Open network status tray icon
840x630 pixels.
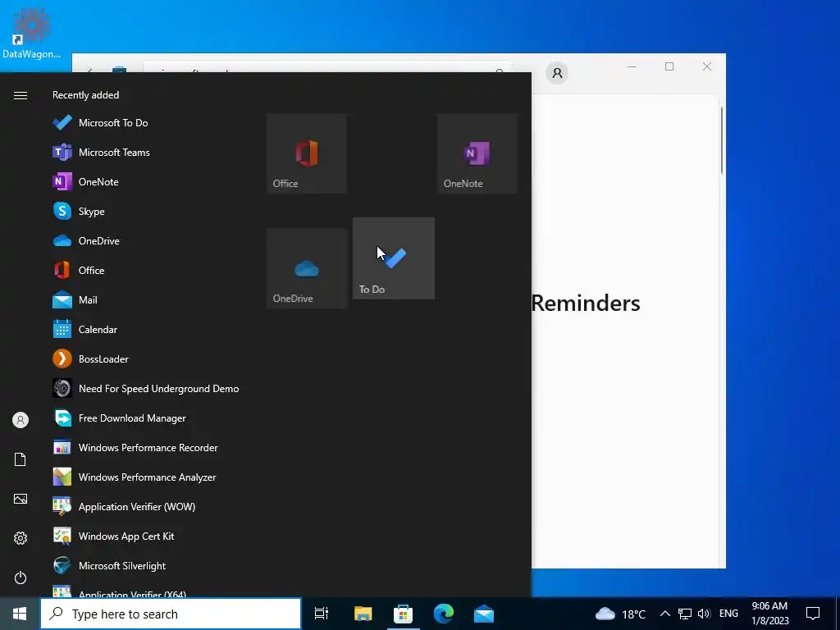pos(685,614)
